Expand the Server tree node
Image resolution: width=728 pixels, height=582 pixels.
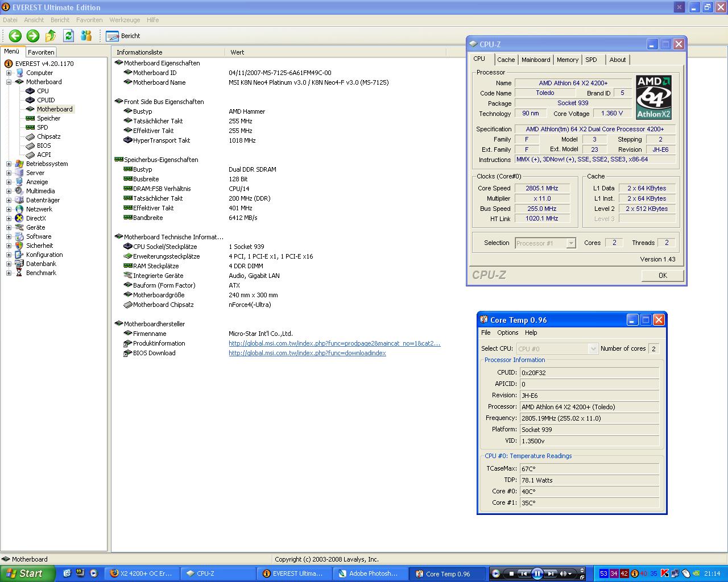coord(9,173)
